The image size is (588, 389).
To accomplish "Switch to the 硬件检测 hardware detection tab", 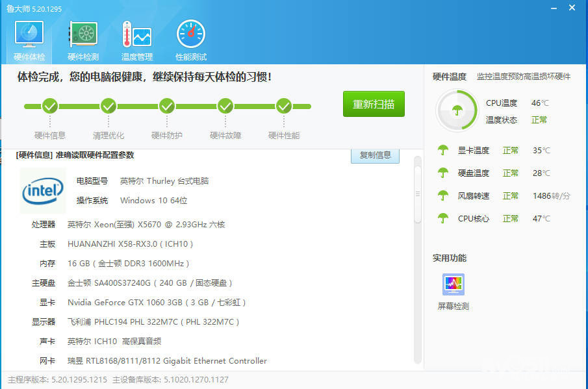I will pyautogui.click(x=83, y=40).
